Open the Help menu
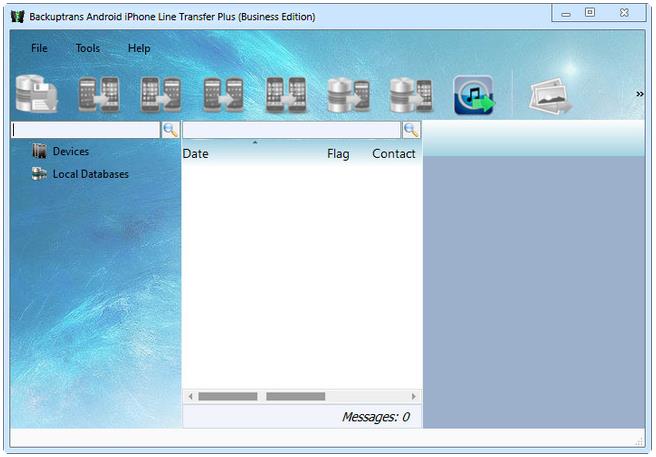This screenshot has height=457, width=656. (139, 48)
